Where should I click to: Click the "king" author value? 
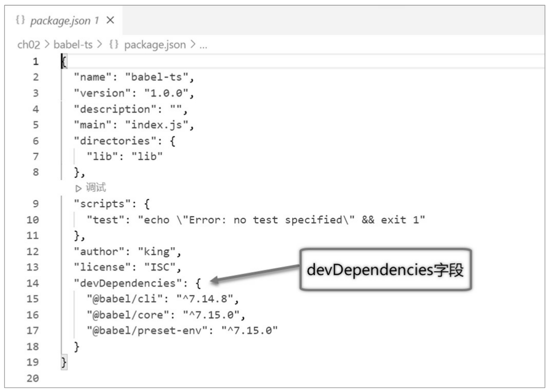coord(157,252)
